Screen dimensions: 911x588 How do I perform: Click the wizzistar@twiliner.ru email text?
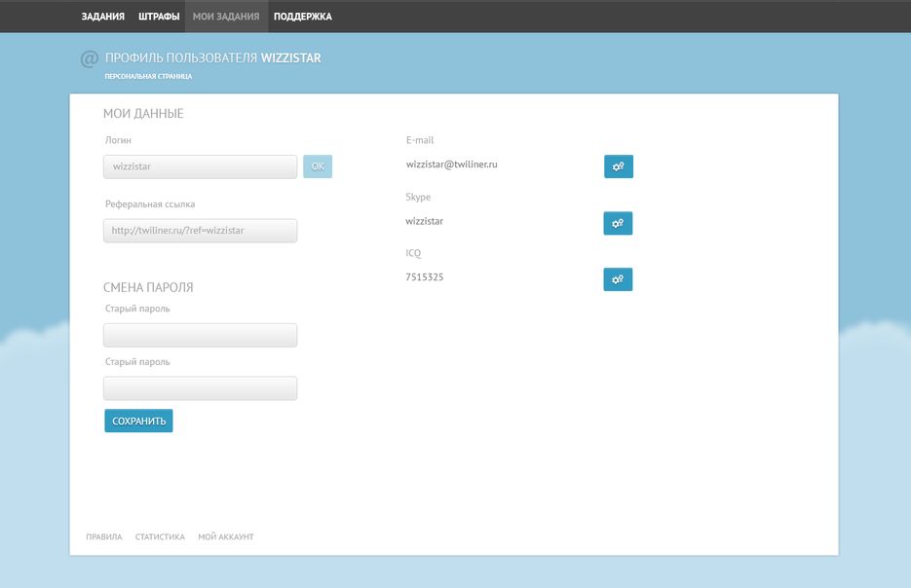(x=452, y=165)
